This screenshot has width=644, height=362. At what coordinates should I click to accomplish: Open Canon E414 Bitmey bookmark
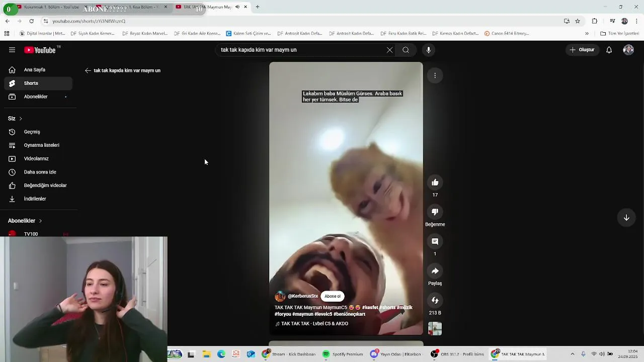click(x=507, y=34)
